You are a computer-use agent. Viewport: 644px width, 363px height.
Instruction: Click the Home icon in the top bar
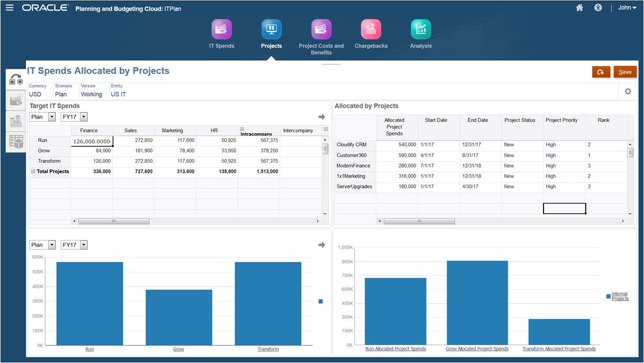579,8
